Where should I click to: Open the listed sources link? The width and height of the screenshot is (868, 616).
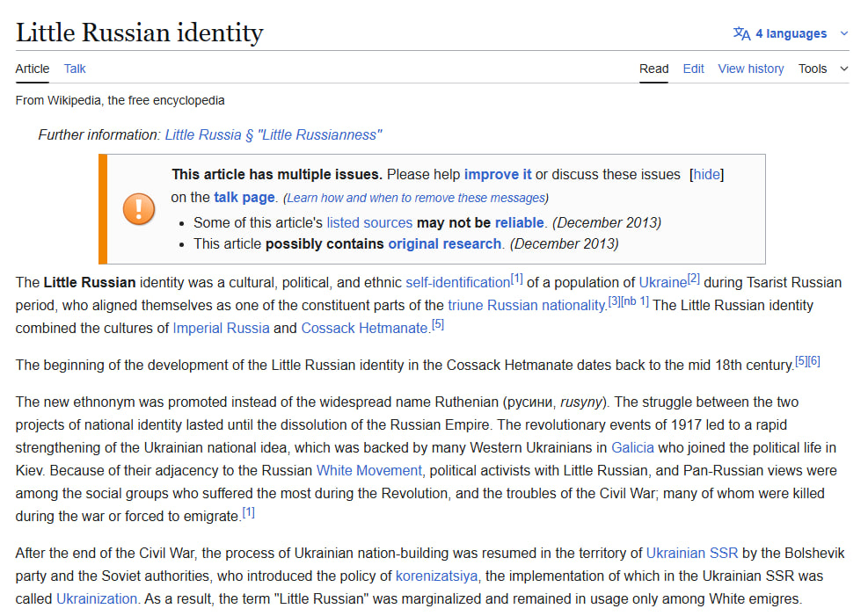click(369, 223)
